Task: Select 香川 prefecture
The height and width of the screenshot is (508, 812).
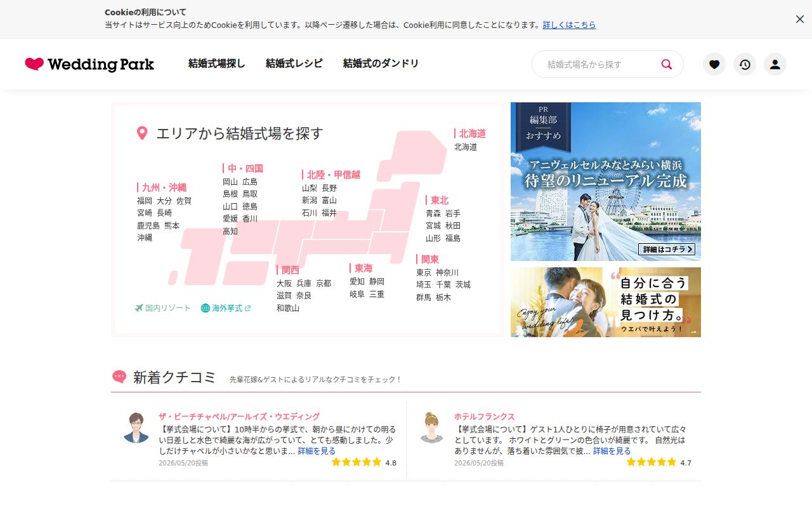Action: point(250,218)
